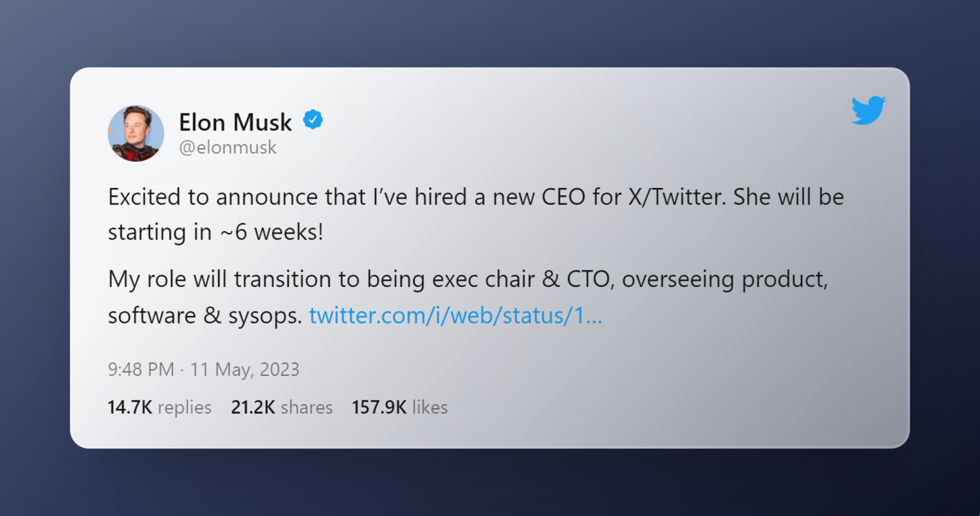View the 14.7K replies count
Screen dimensions: 980x516
(x=130, y=408)
